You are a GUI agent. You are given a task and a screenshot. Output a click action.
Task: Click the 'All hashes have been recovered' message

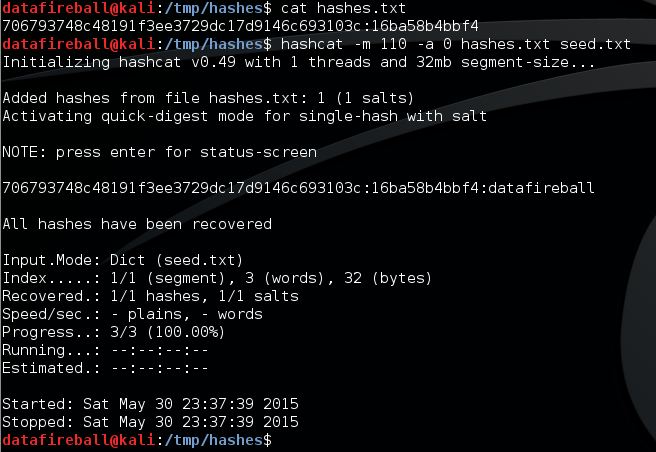pyautogui.click(x=137, y=224)
